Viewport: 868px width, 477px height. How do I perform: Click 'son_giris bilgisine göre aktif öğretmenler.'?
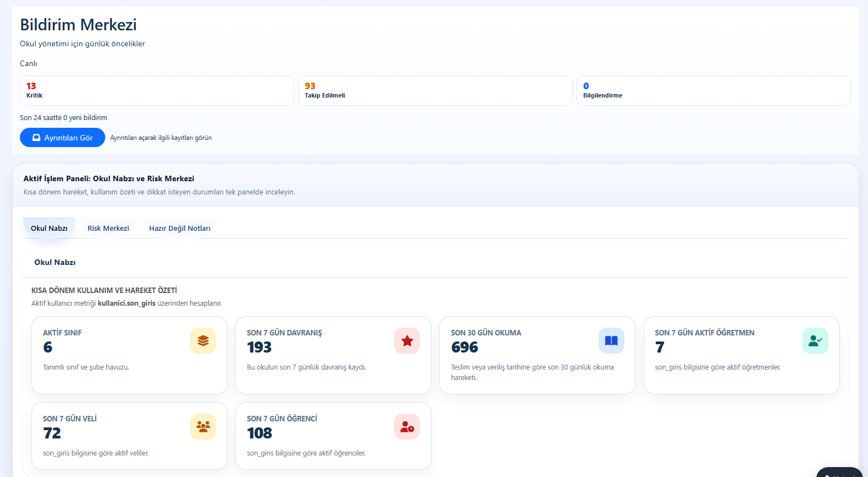point(718,367)
